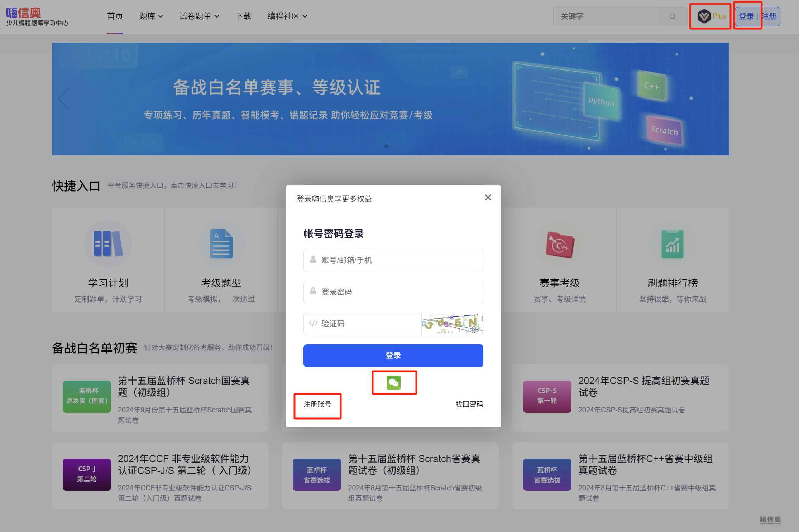Click 找回密码 link
This screenshot has height=532, width=799.
pos(469,404)
